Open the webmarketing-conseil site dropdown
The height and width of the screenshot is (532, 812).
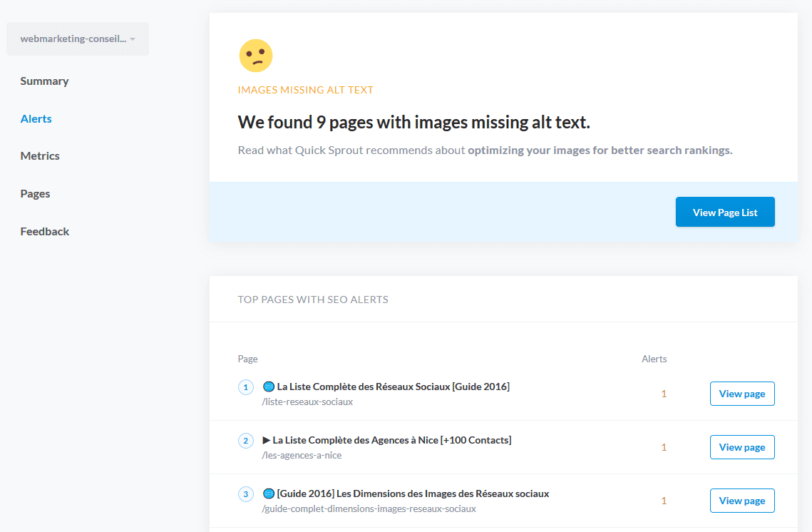[x=78, y=39]
